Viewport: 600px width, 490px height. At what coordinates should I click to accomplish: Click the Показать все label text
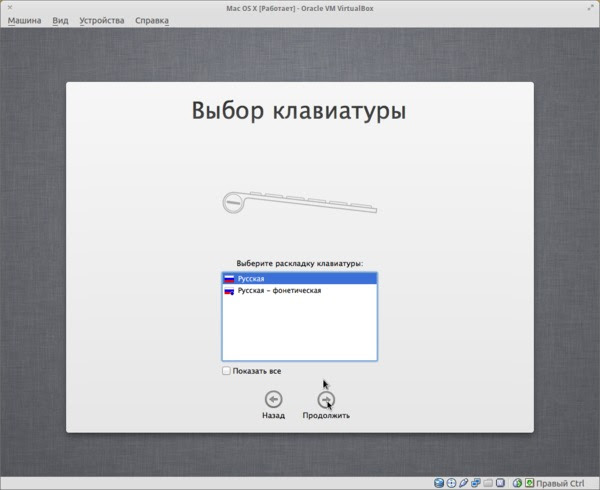(257, 371)
